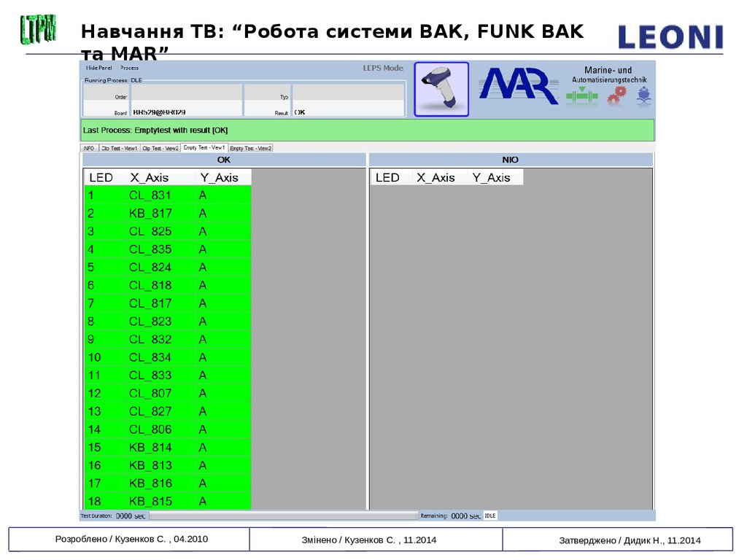
Task: Open the Process menu
Action: [129, 68]
